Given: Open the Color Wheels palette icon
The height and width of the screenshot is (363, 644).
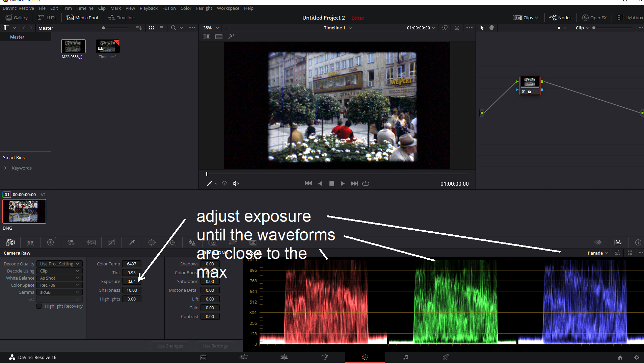Looking at the screenshot, I should click(51, 242).
